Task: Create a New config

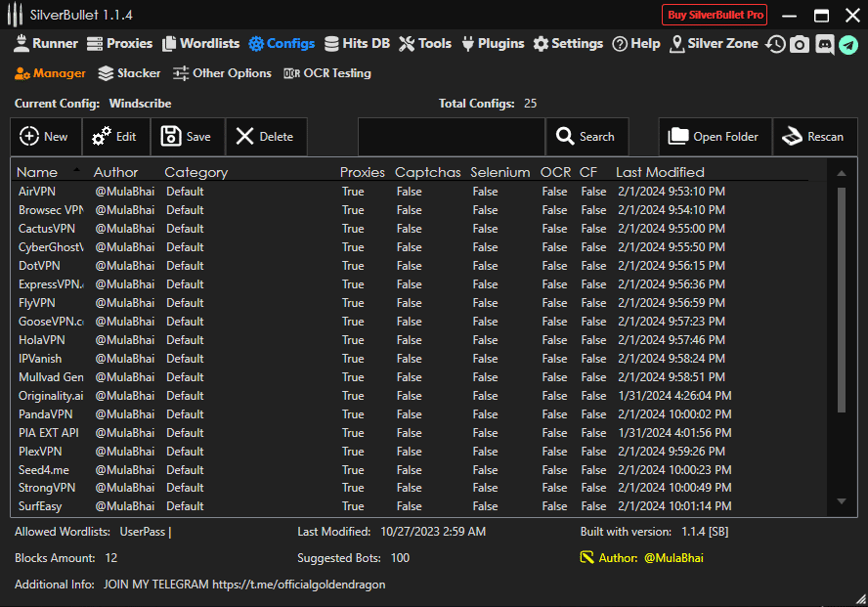Action: pyautogui.click(x=46, y=137)
